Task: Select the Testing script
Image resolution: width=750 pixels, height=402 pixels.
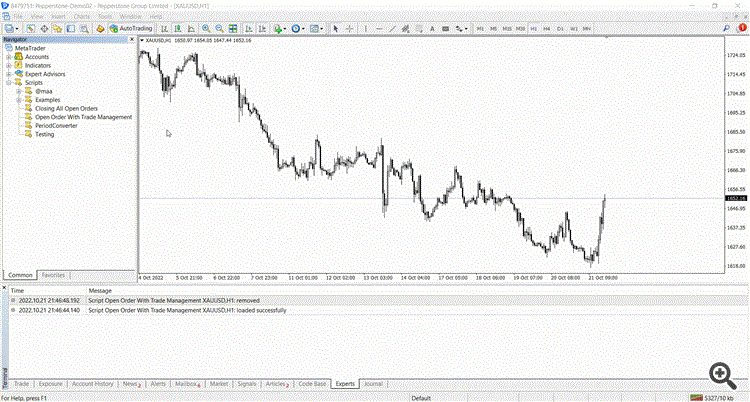Action: [44, 134]
